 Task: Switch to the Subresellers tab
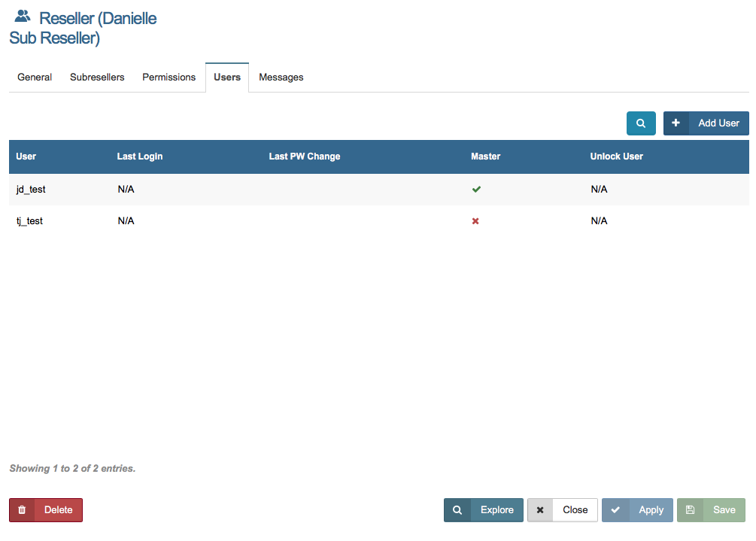(97, 78)
